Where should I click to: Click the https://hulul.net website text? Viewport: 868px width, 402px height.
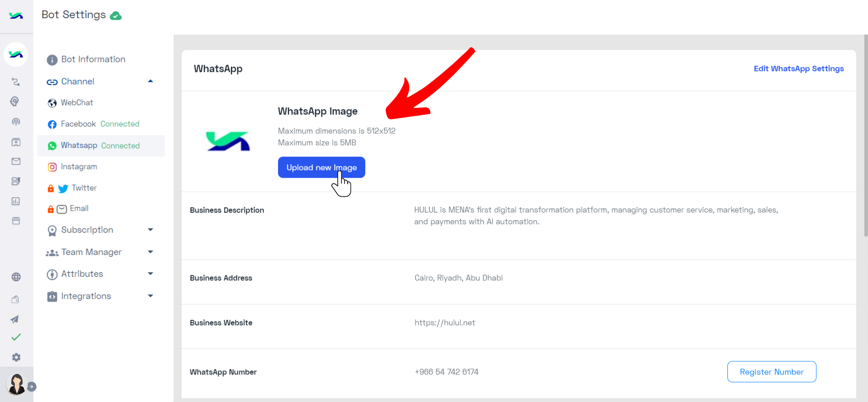coord(445,323)
